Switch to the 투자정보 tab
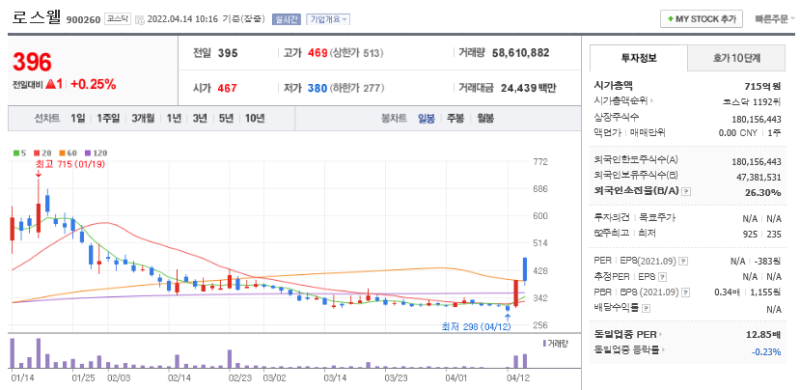Screen dimensions: 800x390 click(x=639, y=58)
